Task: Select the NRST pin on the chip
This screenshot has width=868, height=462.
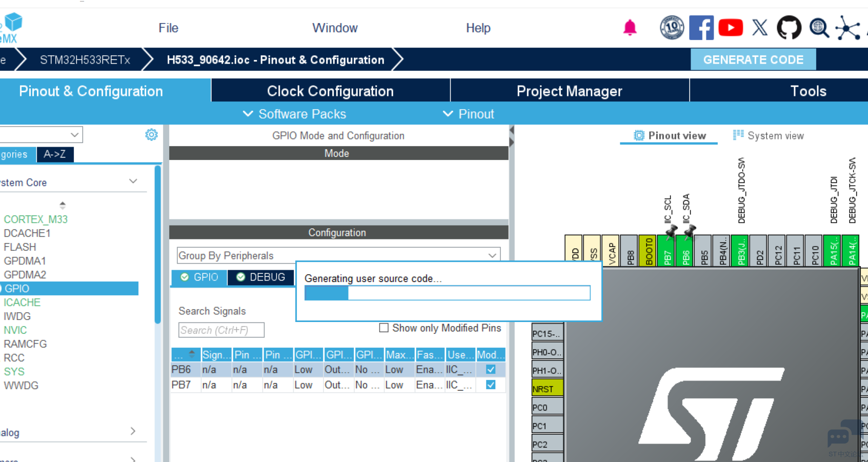Action: coord(548,388)
